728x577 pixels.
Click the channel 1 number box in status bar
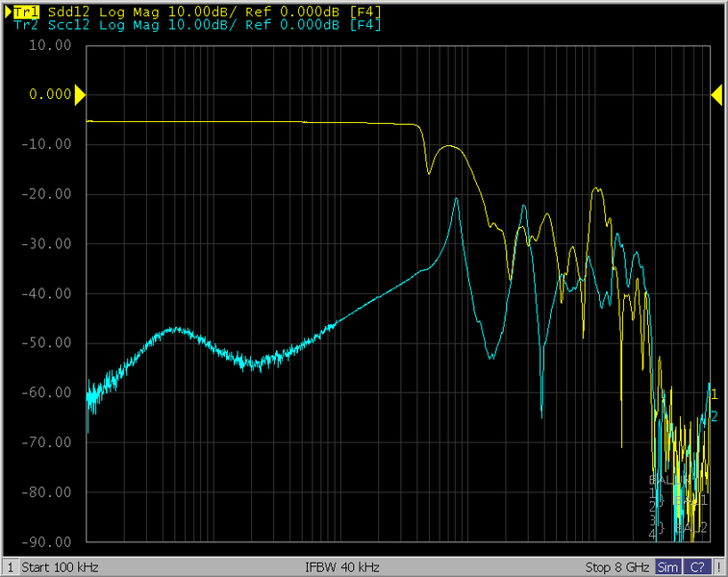10,567
